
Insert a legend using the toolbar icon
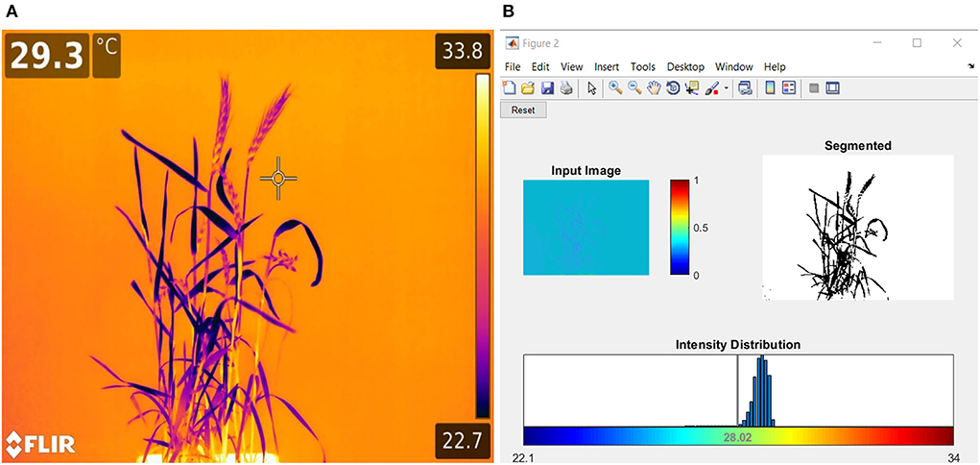click(789, 88)
